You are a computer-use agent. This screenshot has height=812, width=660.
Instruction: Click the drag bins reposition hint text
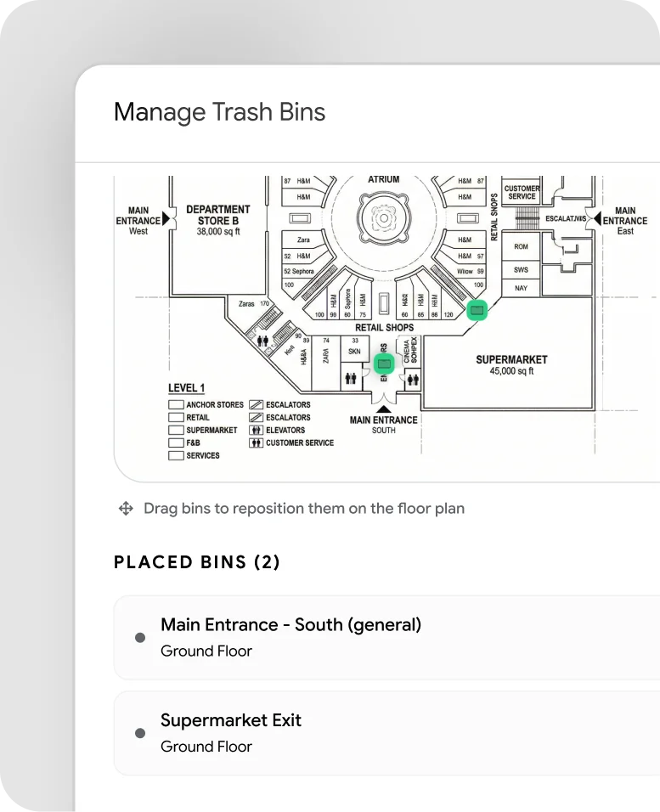tap(302, 508)
